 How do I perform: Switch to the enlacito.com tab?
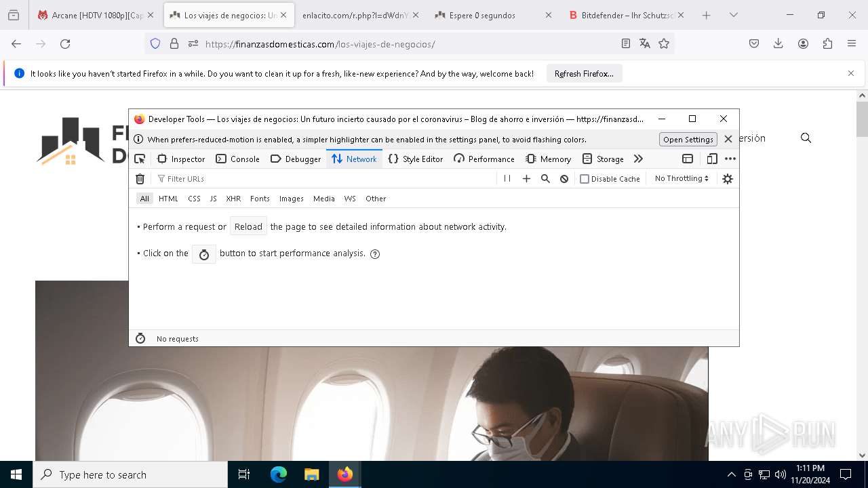point(360,15)
